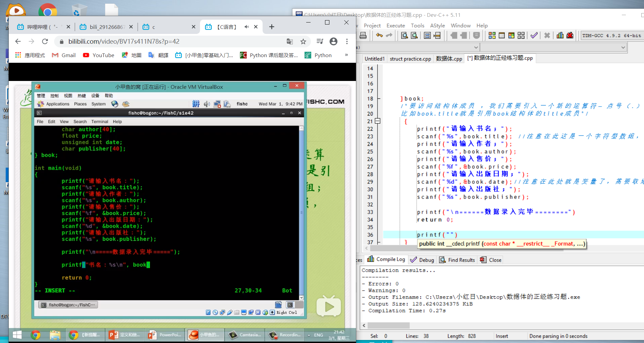Screen dimensions: 644x343
Task: Click the compile log horizontal scrollbar thumb
Action: 388,325
